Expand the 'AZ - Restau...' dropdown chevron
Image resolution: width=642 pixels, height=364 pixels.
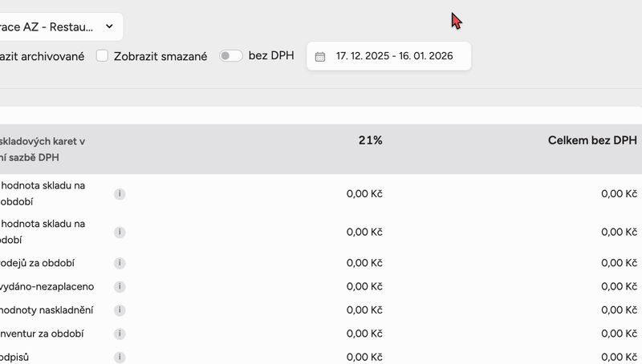[x=109, y=26]
